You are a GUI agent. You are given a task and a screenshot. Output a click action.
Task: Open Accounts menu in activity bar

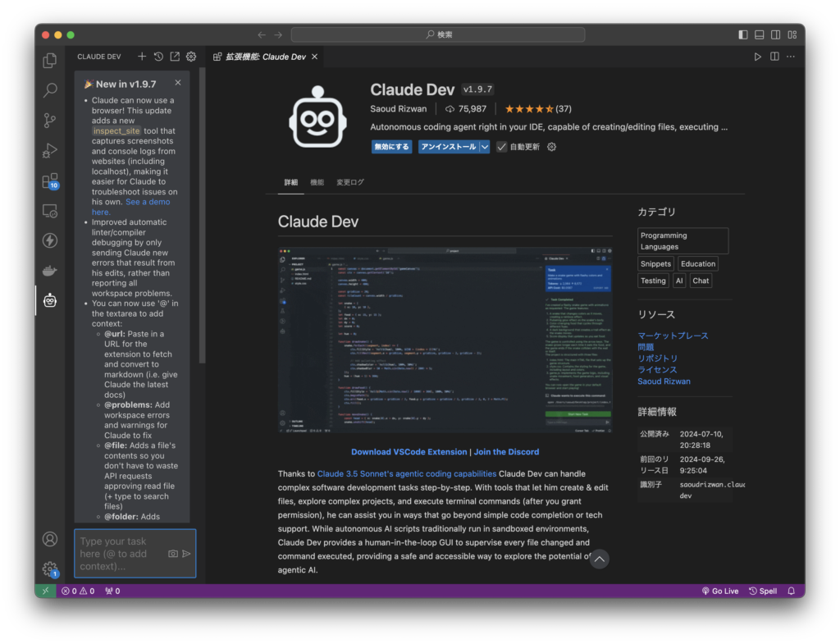tap(50, 539)
